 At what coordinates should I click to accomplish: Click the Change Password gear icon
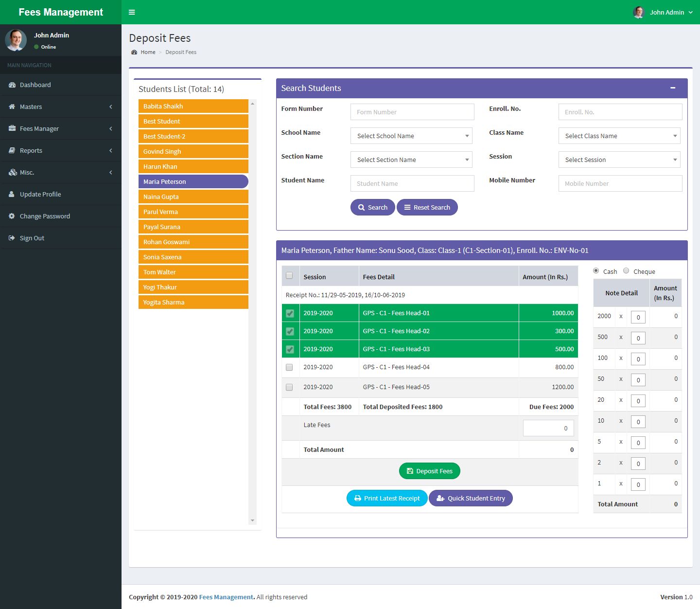12,216
